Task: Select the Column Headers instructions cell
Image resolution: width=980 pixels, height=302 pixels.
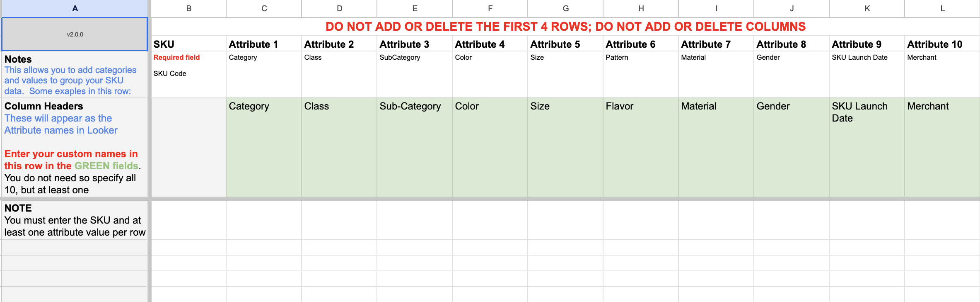Action: [75, 148]
